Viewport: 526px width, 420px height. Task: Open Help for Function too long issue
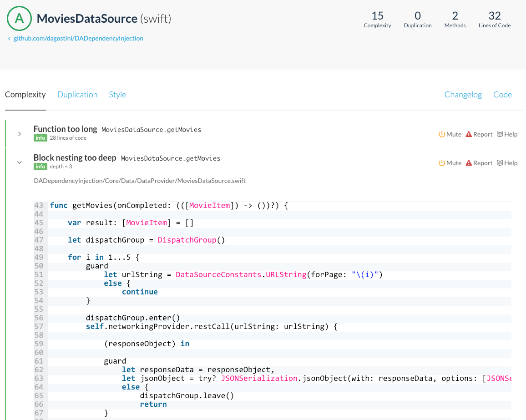point(507,134)
